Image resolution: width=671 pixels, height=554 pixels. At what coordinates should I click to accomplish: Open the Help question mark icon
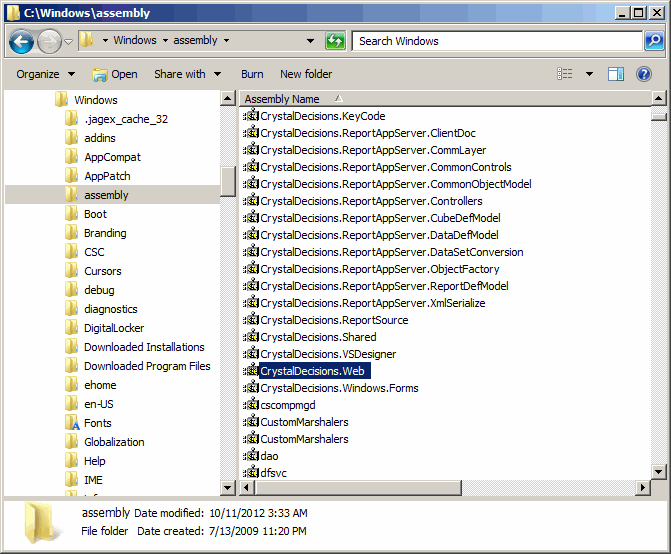pyautogui.click(x=643, y=74)
